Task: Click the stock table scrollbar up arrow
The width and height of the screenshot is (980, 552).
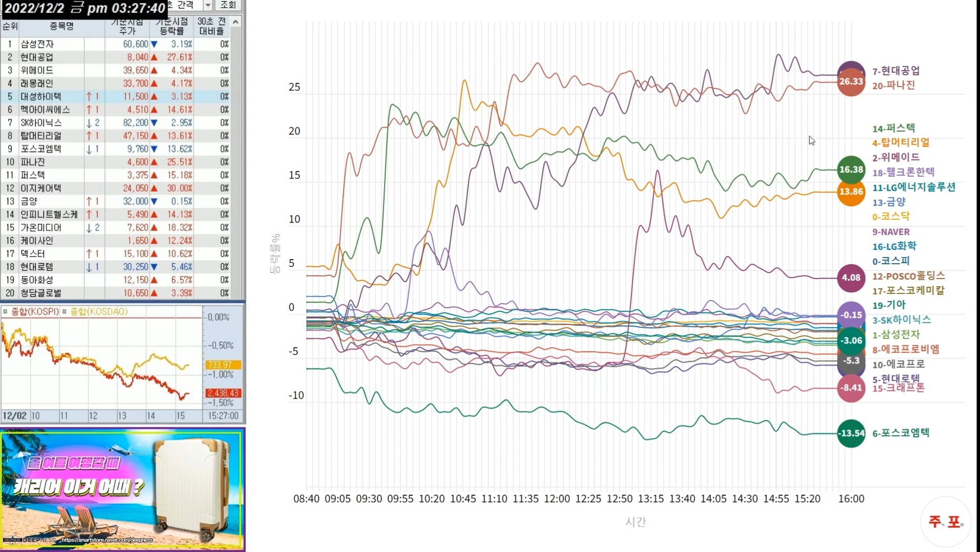Action: click(236, 21)
